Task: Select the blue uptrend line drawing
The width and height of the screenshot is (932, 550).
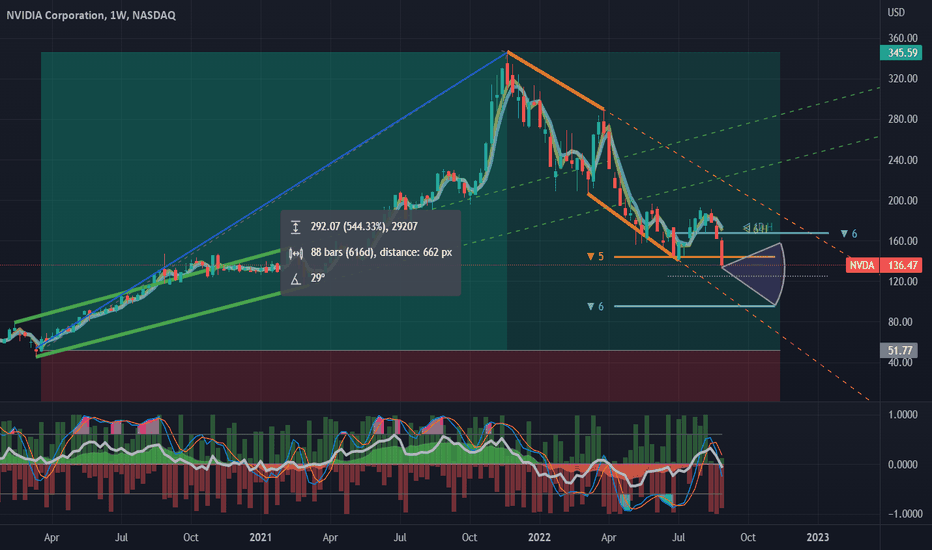Action: pyautogui.click(x=273, y=200)
